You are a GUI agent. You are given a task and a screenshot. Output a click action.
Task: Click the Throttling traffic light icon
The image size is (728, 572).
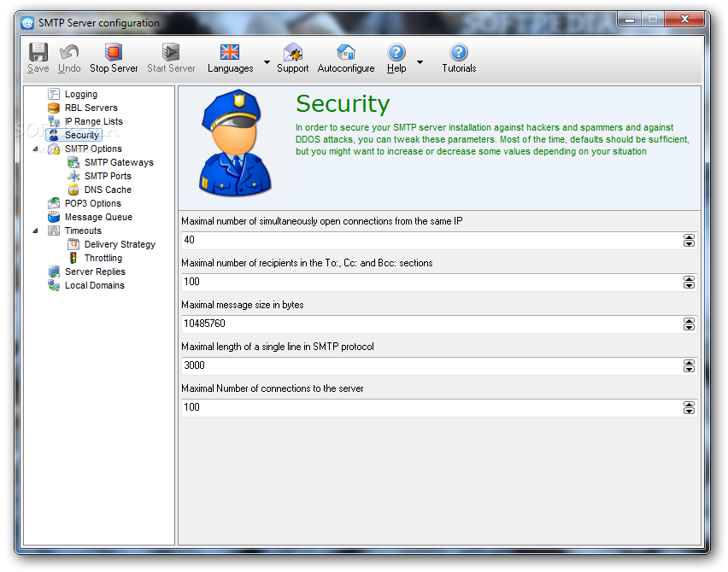[73, 258]
